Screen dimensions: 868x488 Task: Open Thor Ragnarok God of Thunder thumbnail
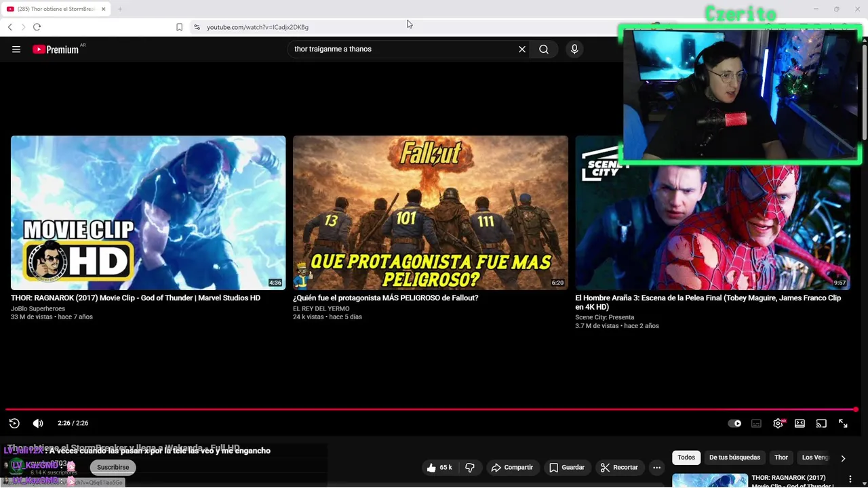[x=148, y=213]
